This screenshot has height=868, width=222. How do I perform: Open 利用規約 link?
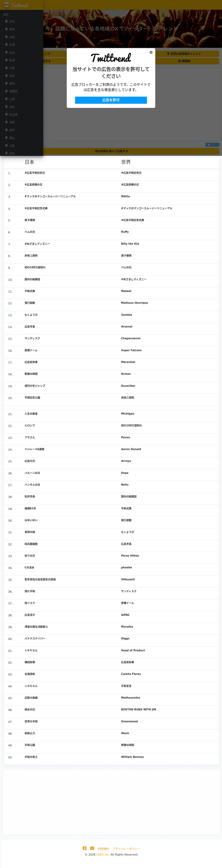pos(103,849)
